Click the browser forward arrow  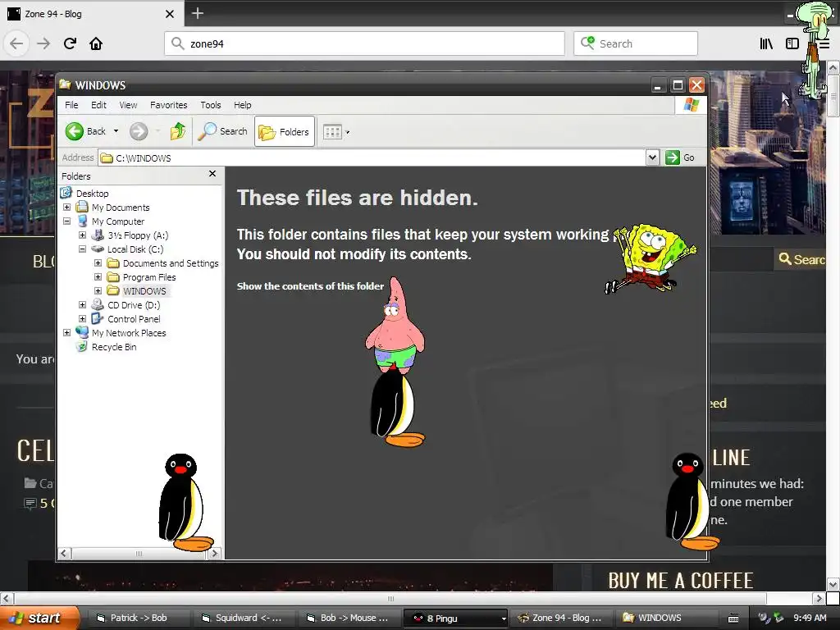[x=43, y=43]
